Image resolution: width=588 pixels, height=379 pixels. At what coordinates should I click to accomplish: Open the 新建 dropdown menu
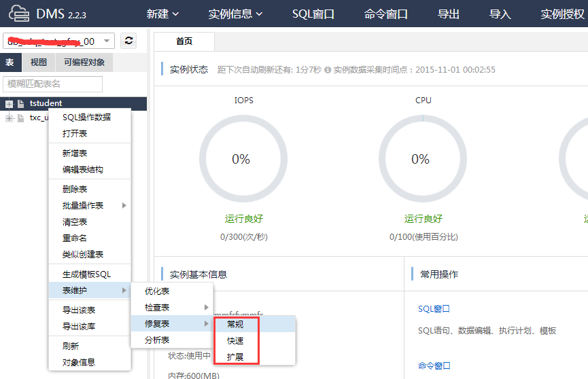[x=163, y=14]
